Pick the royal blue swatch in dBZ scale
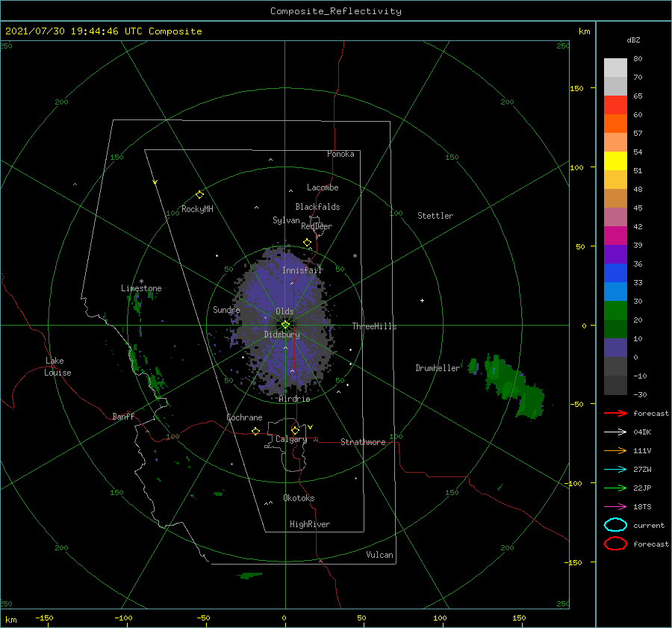 pos(615,273)
